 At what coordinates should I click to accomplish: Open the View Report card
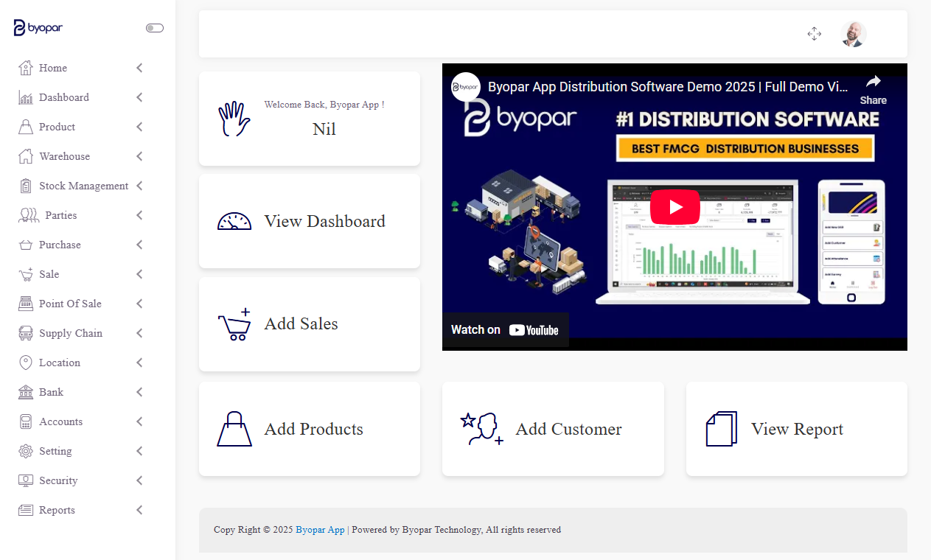796,429
